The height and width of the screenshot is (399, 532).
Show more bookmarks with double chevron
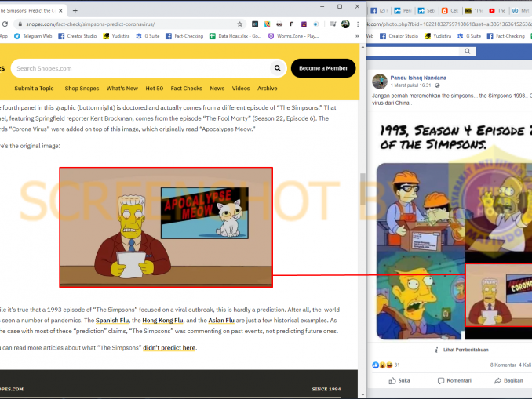pyautogui.click(x=357, y=36)
